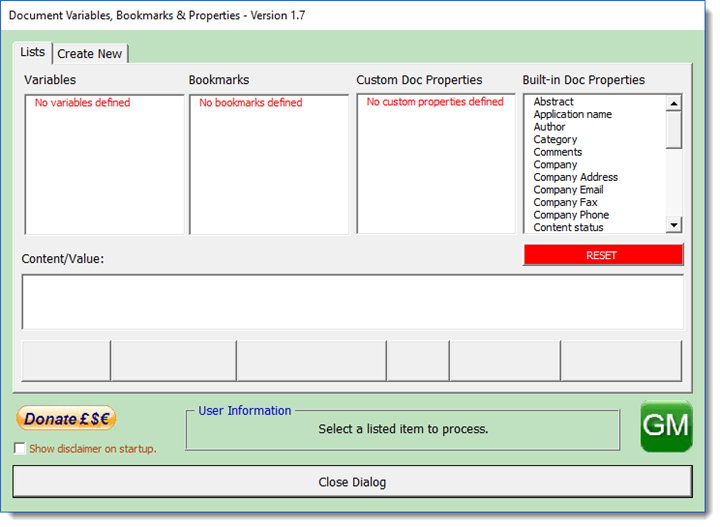720x527 pixels.
Task: Click the 'No bookmarks defined' entry
Action: pyautogui.click(x=251, y=102)
